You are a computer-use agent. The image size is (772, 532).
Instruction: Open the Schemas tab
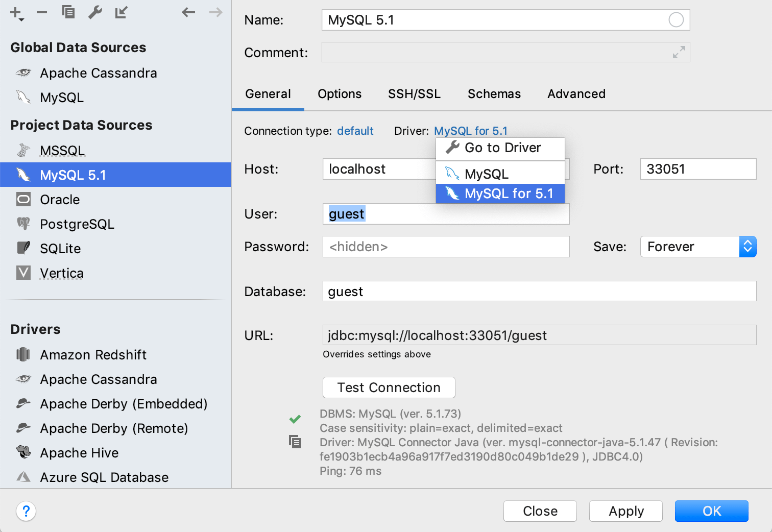point(494,94)
